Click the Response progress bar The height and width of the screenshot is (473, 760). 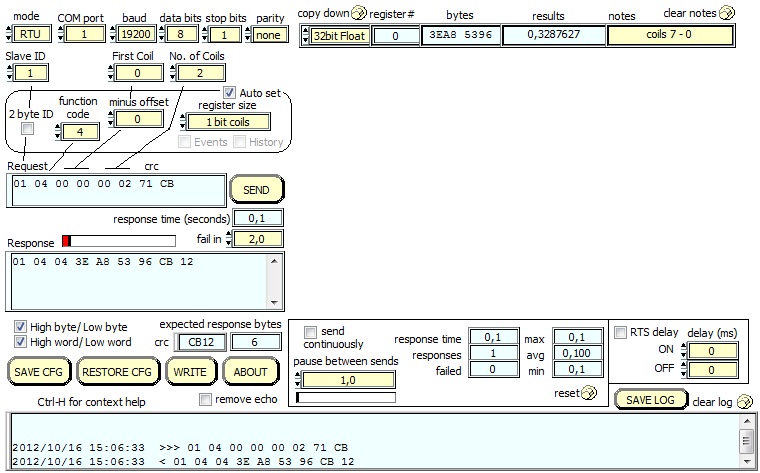(119, 241)
